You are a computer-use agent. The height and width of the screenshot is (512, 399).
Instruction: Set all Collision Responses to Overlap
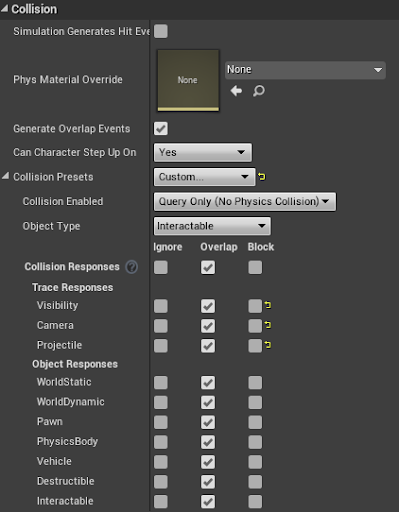208,267
